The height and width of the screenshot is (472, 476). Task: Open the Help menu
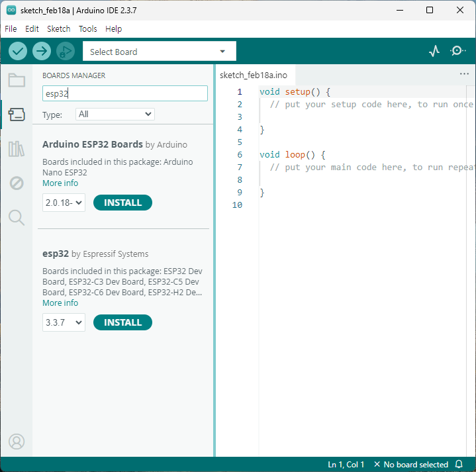[113, 29]
